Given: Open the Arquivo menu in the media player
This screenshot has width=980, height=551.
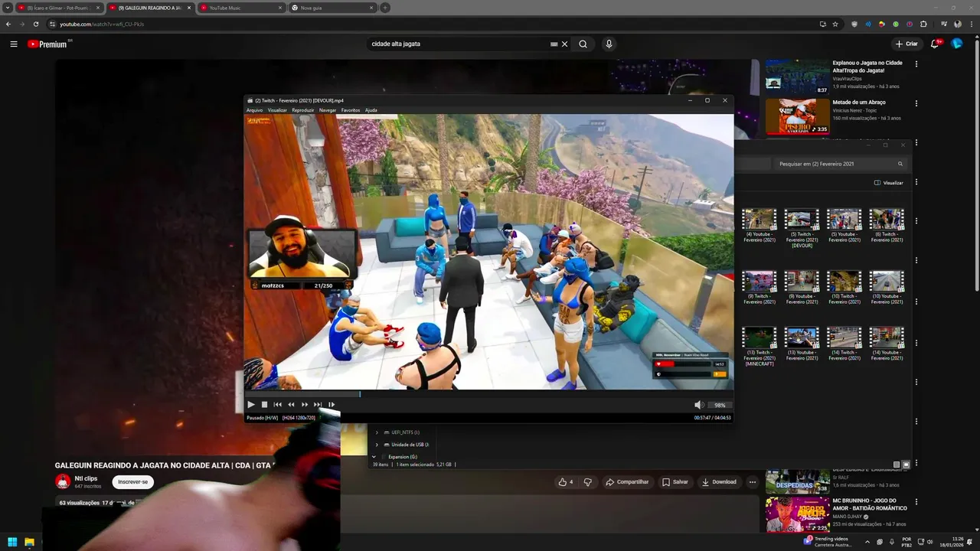Looking at the screenshot, I should pos(254,110).
